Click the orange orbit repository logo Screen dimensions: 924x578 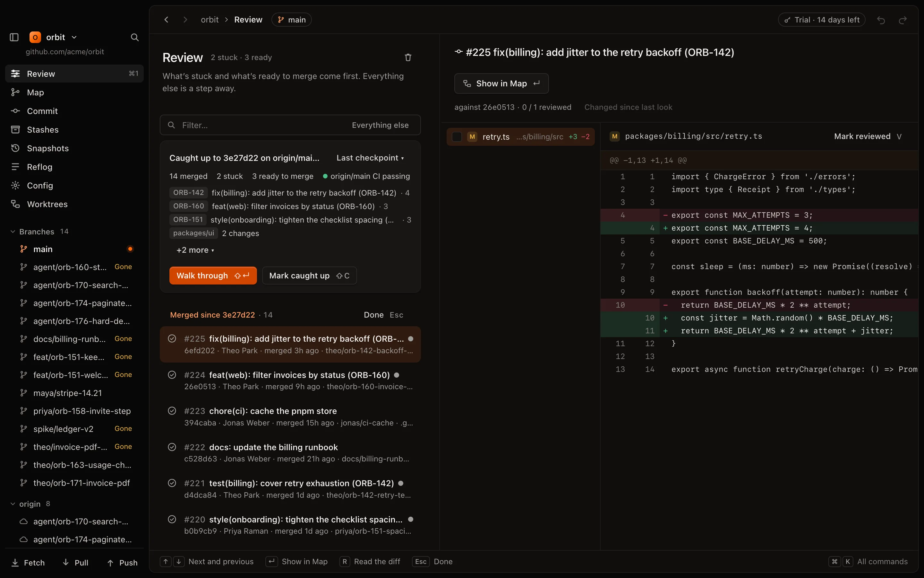[35, 37]
